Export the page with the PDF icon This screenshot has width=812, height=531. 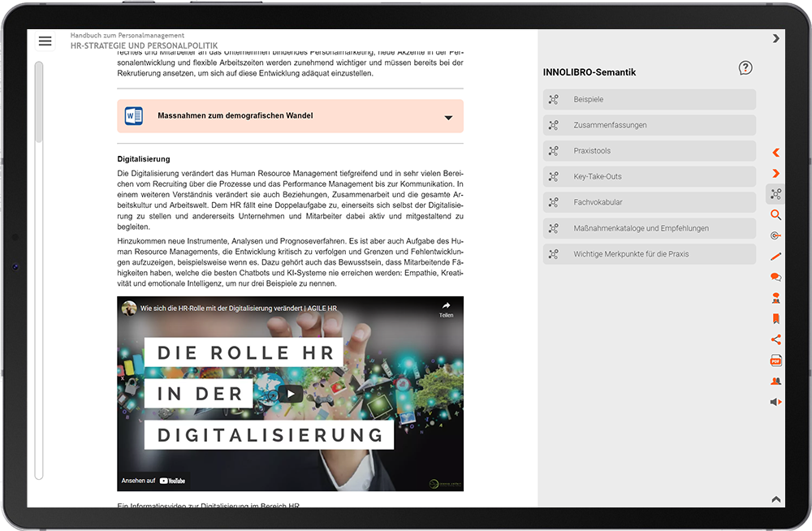tap(775, 360)
